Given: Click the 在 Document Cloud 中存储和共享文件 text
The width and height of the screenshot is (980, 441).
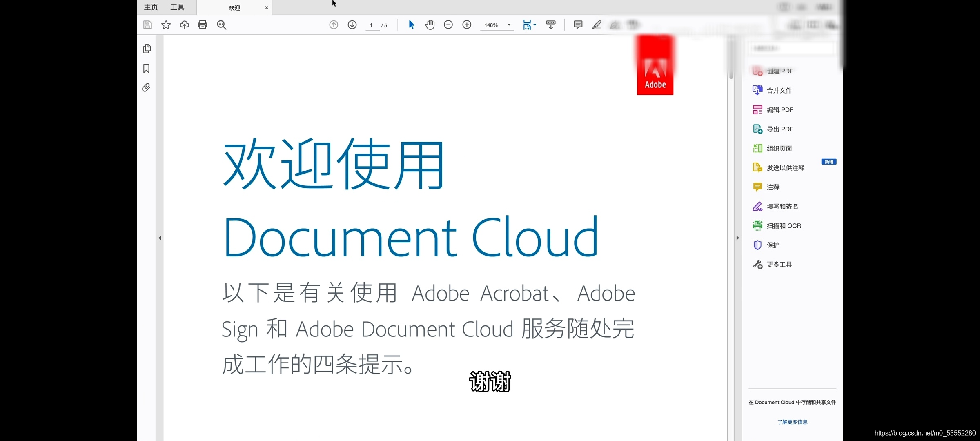Looking at the screenshot, I should coord(792,402).
